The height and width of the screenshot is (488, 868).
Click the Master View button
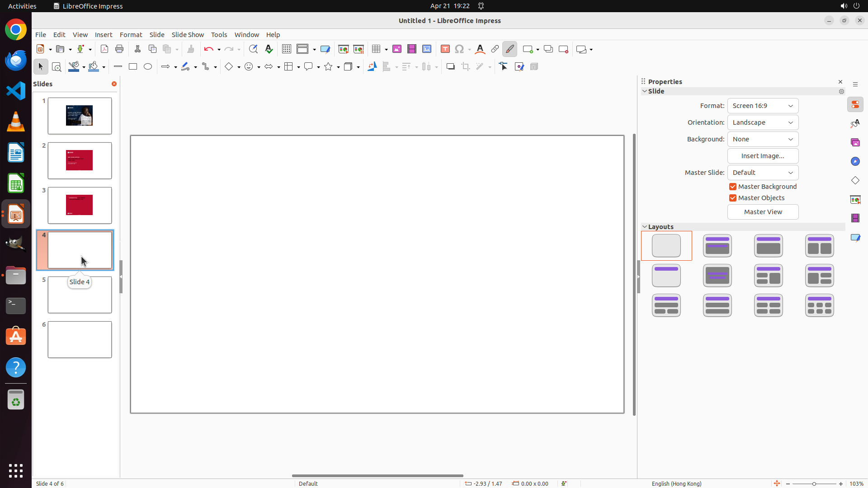pyautogui.click(x=763, y=212)
